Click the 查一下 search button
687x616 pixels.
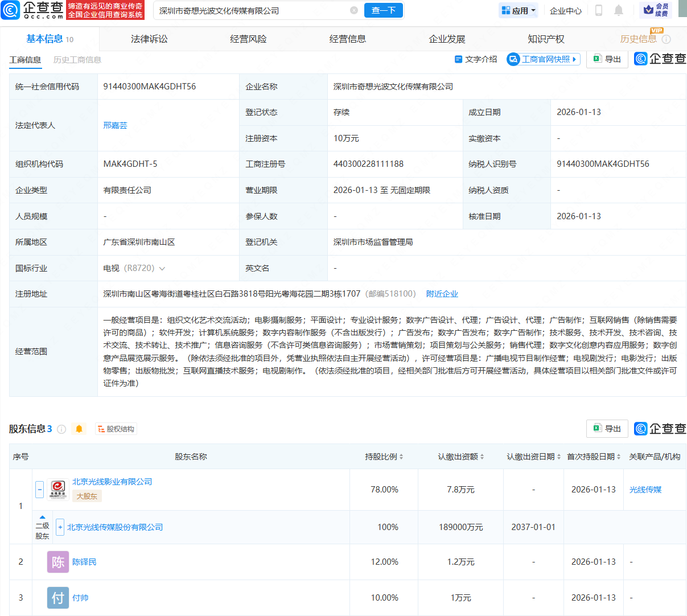click(383, 10)
